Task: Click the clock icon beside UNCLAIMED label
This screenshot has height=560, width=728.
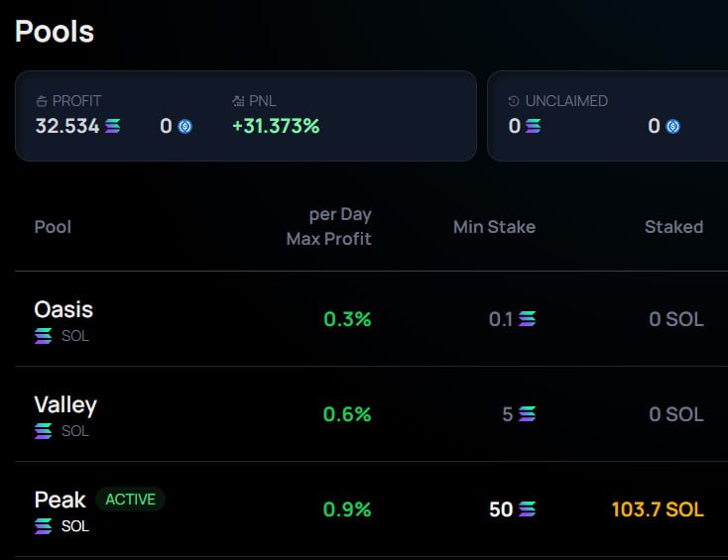Action: (x=514, y=101)
